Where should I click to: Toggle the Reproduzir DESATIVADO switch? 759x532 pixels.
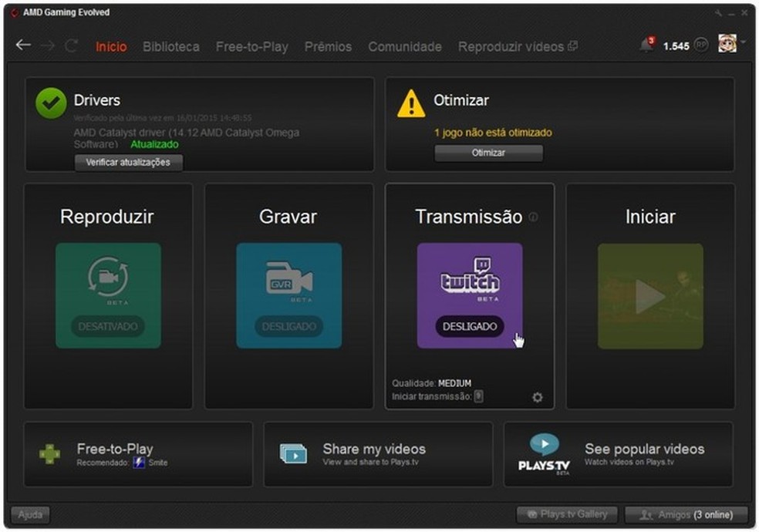(x=107, y=326)
